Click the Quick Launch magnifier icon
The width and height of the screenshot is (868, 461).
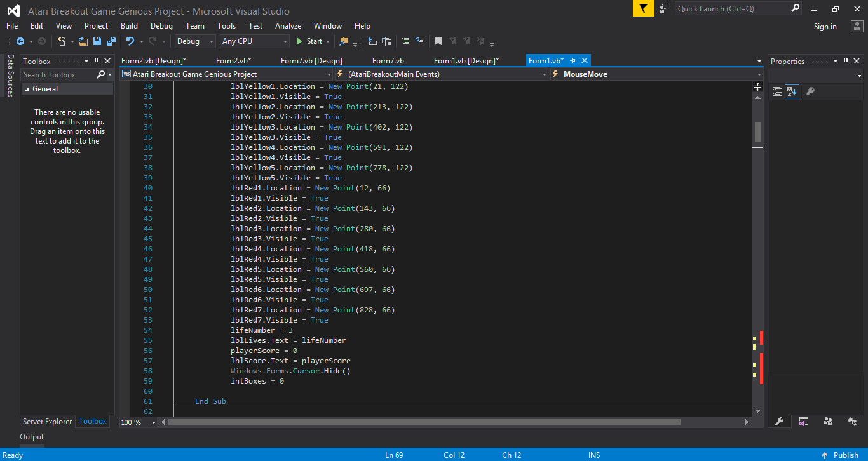point(795,8)
